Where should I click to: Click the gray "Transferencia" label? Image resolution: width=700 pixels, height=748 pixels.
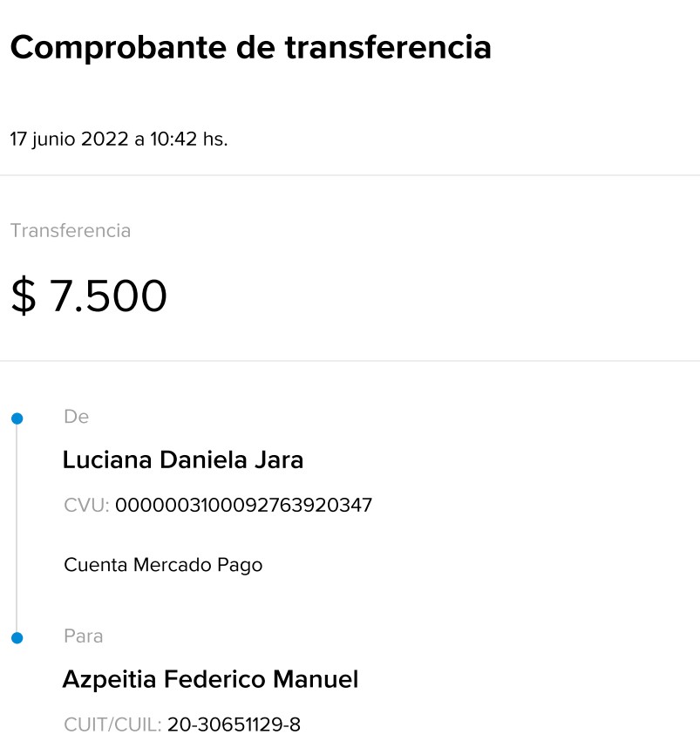coord(71,231)
